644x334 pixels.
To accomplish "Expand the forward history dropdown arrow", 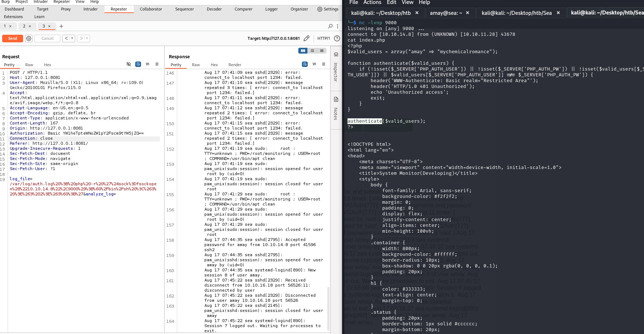I will [87, 38].
